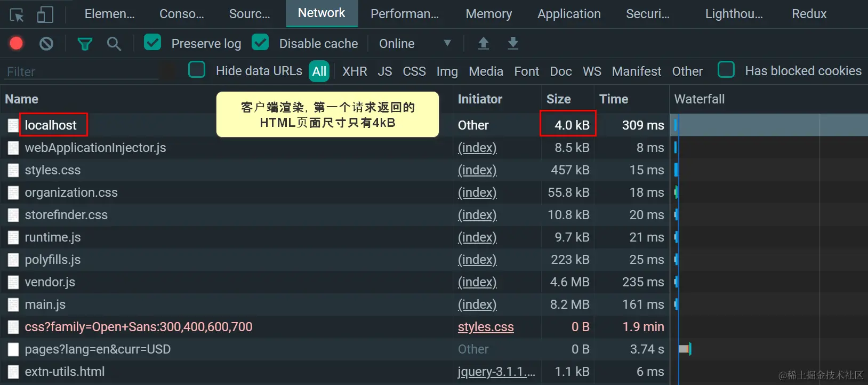Open the Security tab
Viewport: 868px width, 385px height.
648,14
